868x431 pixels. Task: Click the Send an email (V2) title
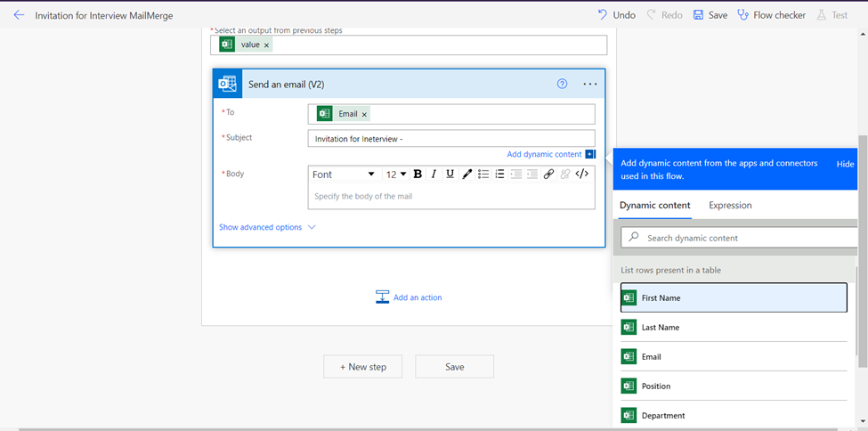(286, 85)
